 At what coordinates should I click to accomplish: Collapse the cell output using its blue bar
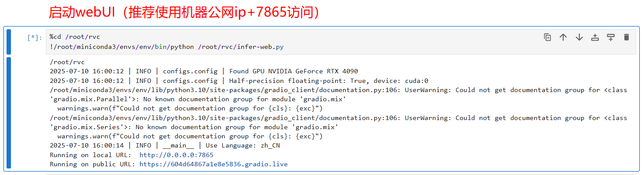9,113
